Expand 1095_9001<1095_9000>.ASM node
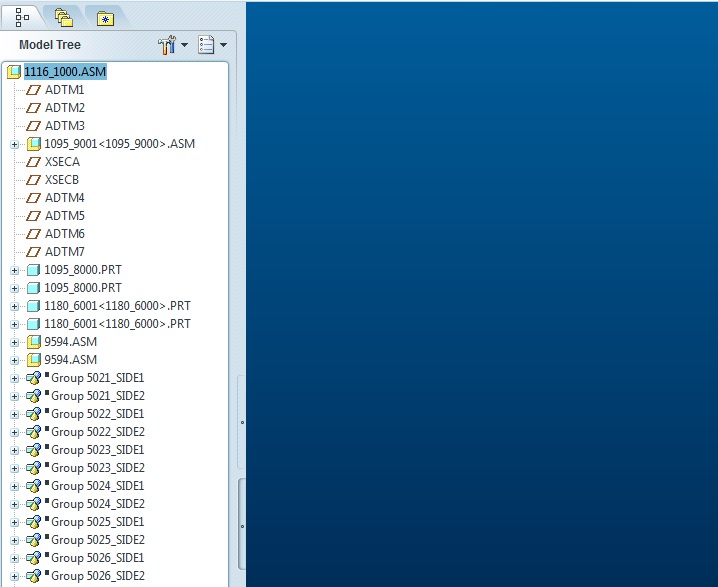718x587 pixels. [x=14, y=144]
